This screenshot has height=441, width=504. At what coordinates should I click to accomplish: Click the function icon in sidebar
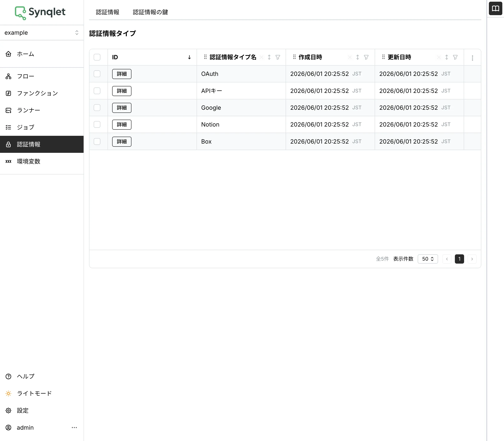point(8,93)
